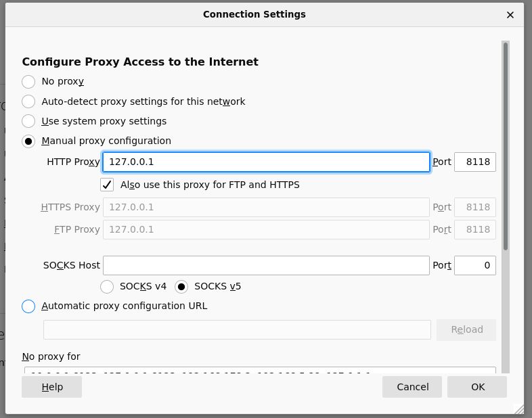The image size is (532, 418).
Task: Click the No proxy for text area
Action: pos(260,370)
